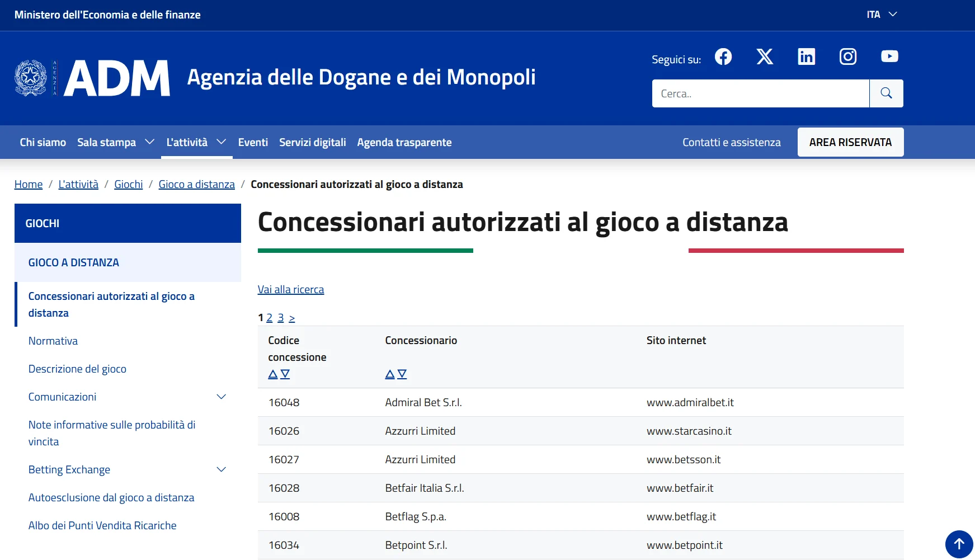Open Sala stampa menu item
The image size is (975, 560).
point(106,142)
